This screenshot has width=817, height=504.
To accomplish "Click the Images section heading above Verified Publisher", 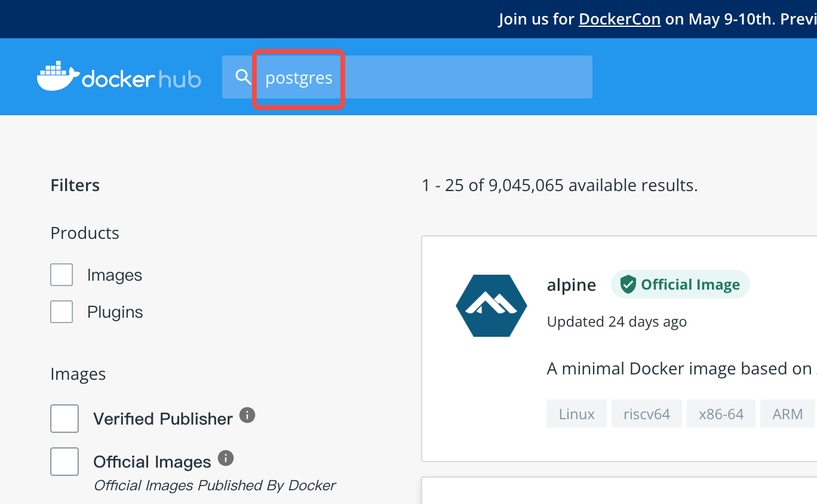I will (78, 374).
